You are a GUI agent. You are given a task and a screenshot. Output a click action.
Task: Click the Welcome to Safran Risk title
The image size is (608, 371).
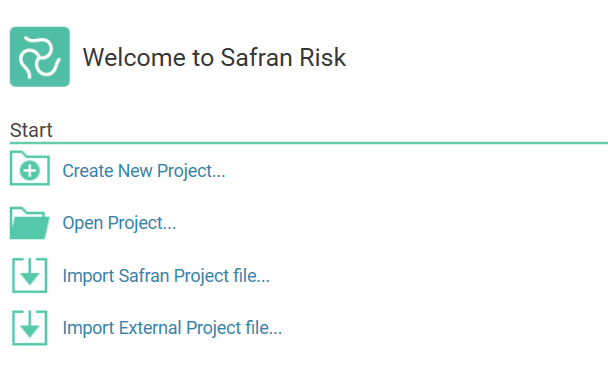click(x=214, y=57)
